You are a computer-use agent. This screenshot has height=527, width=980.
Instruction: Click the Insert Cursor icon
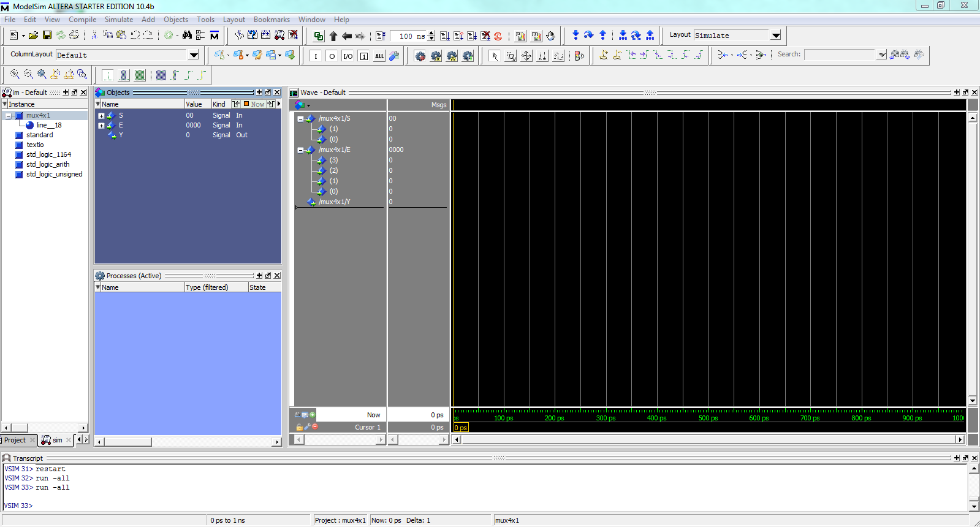[604, 55]
